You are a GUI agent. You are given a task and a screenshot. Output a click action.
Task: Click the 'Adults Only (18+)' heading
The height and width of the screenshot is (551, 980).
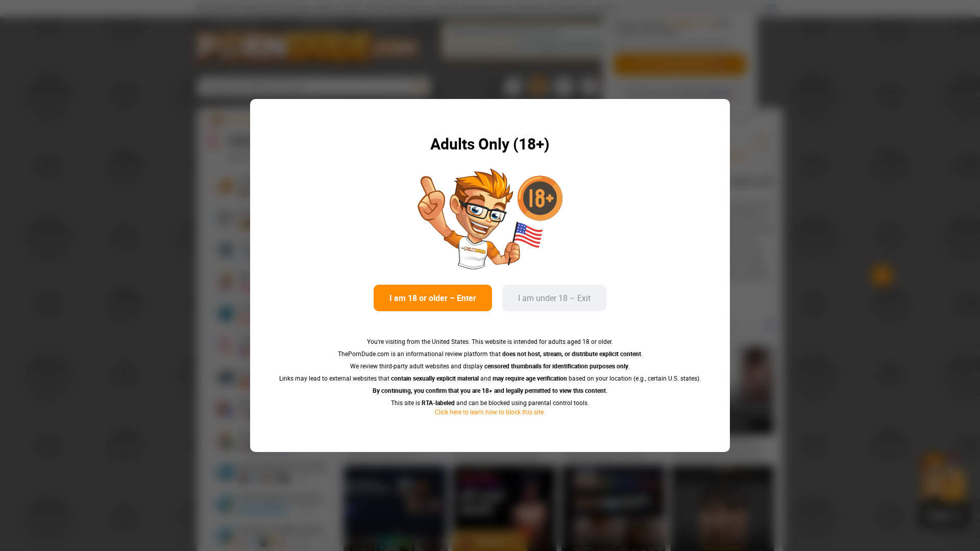tap(489, 144)
